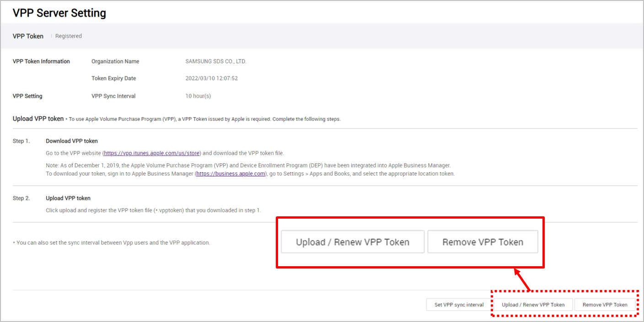Click the Token Expiry Date label
The image size is (644, 322).
pyautogui.click(x=113, y=78)
